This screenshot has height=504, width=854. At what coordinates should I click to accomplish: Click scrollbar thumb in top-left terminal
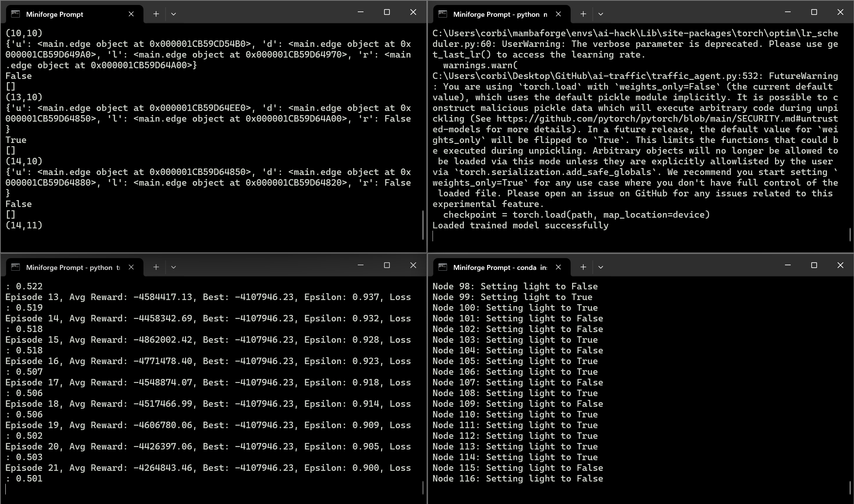[423, 225]
